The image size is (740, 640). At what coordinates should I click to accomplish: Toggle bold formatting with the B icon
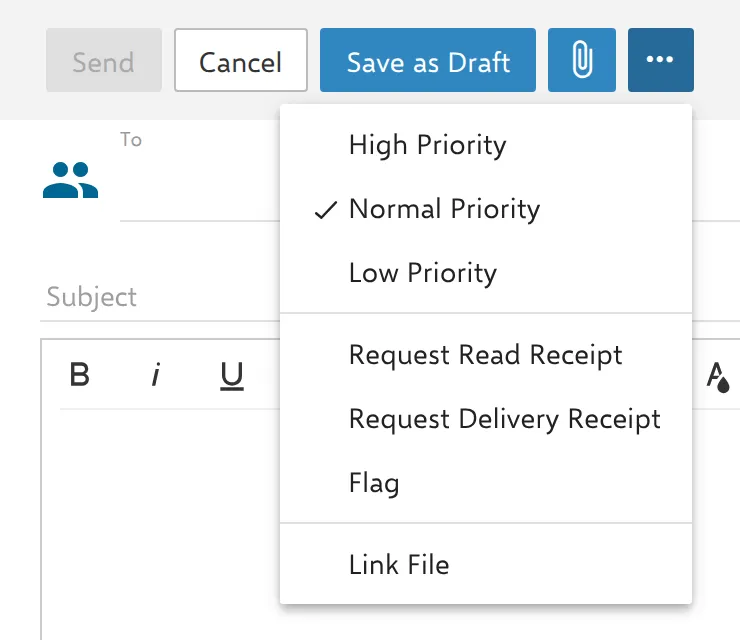tap(79, 375)
